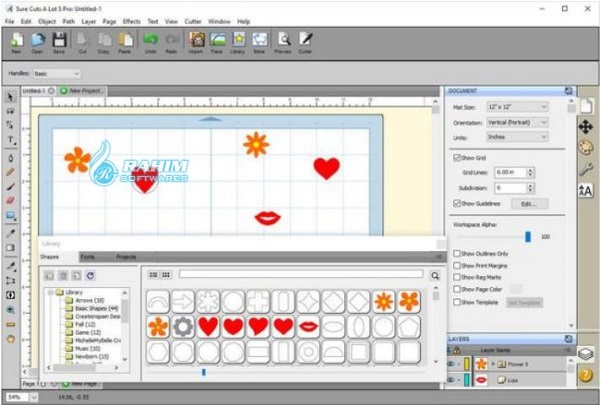
Task: Open the Position move-arrows panel icon
Action: tap(586, 127)
